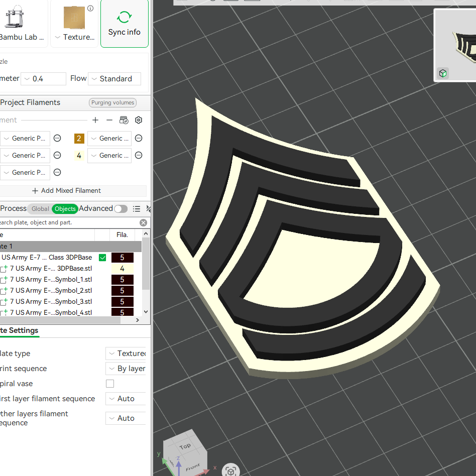Open the Plate type Textured dropdown

[126, 353]
